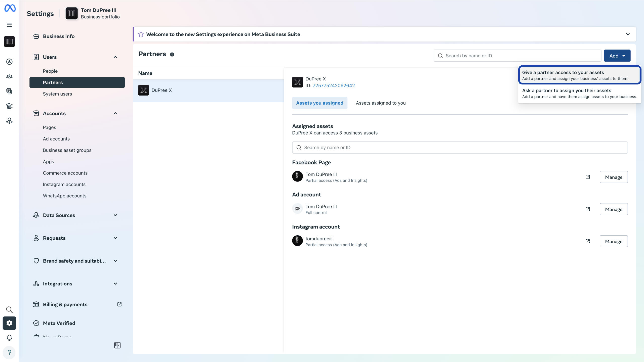This screenshot has width=644, height=362.
Task: Open Instagram account tomdupreeiii external link icon
Action: (588, 241)
